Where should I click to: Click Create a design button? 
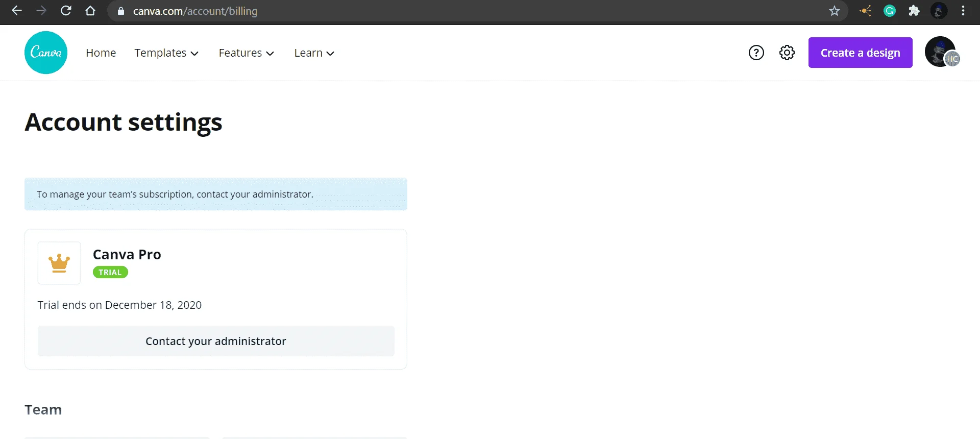[861, 53]
